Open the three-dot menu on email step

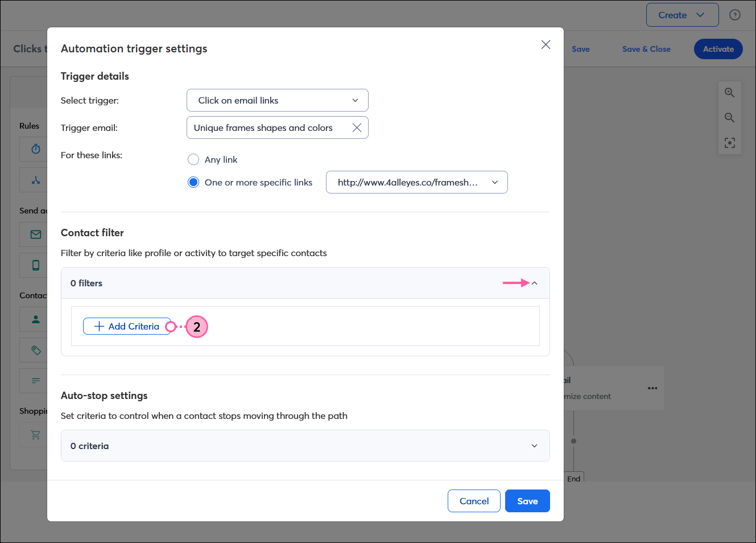[652, 388]
